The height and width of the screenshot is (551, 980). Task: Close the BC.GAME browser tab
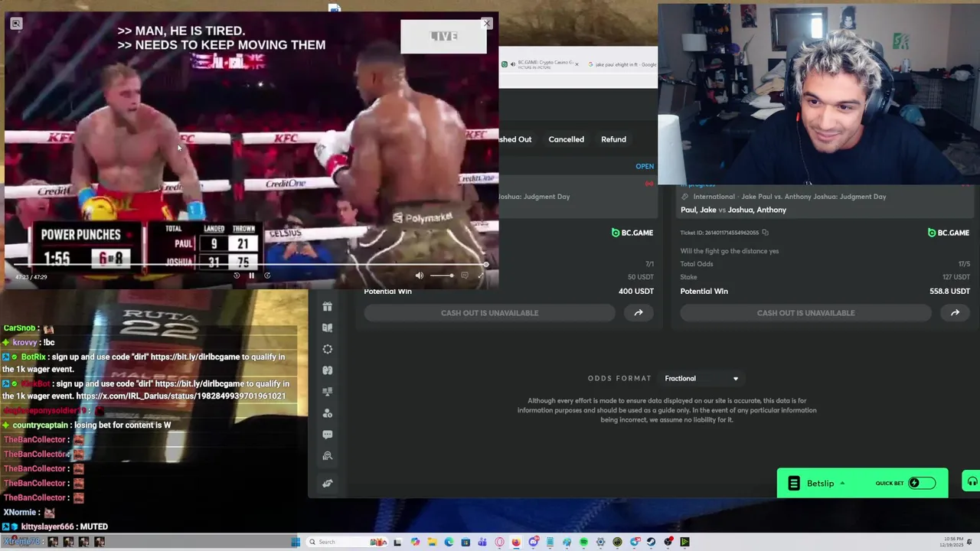coord(577,64)
